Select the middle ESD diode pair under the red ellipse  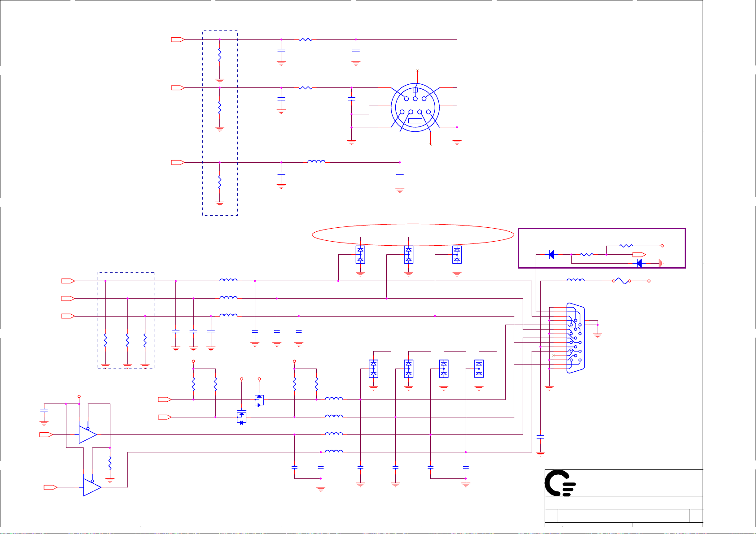point(408,255)
